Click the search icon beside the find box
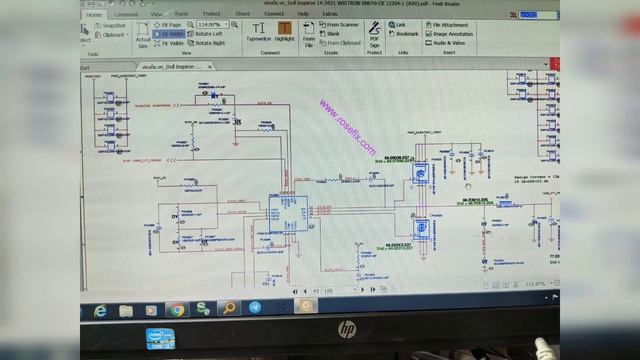Image resolution: width=640 pixels, height=360 pixels. 513,15
